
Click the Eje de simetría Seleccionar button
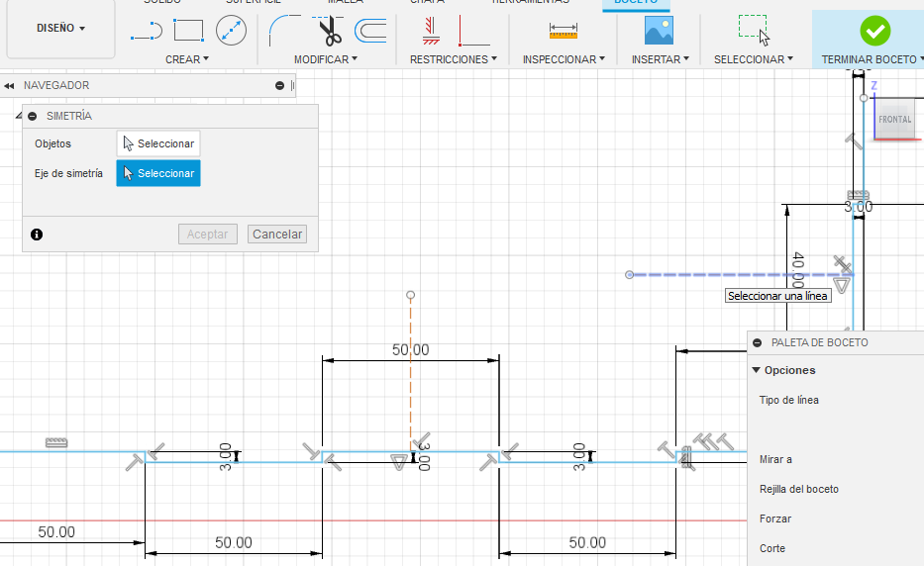pos(158,173)
